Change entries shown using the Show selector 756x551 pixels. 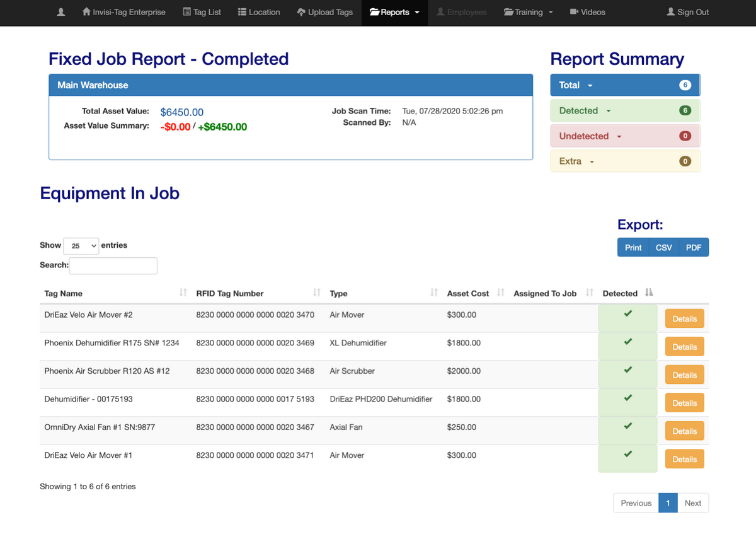click(81, 246)
